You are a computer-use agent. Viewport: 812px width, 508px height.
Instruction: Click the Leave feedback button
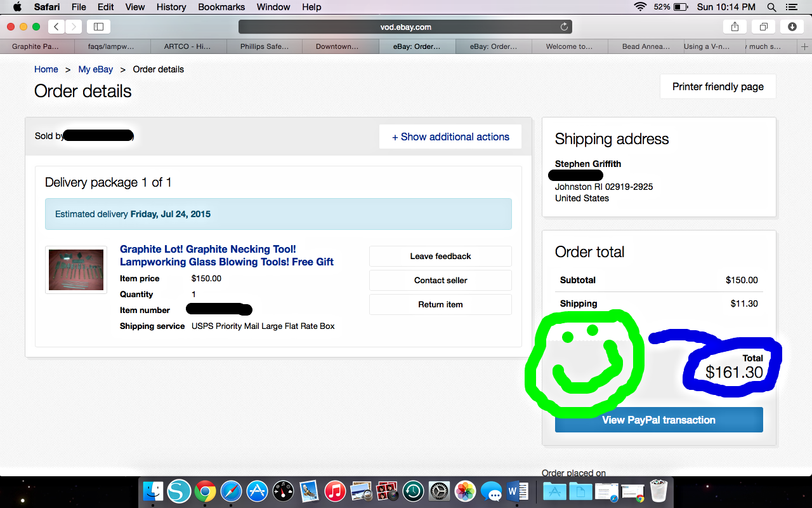(x=440, y=256)
